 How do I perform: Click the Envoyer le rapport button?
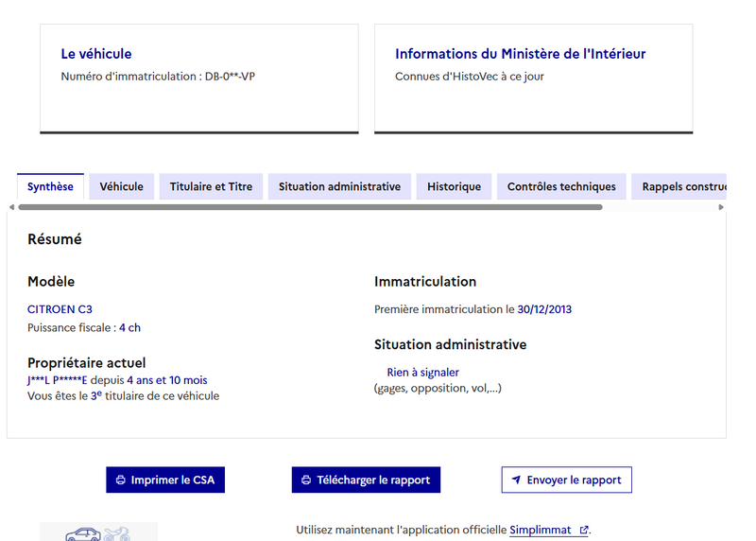click(566, 480)
